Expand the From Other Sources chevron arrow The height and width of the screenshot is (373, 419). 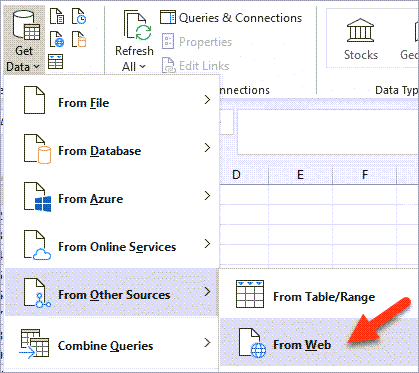click(207, 291)
